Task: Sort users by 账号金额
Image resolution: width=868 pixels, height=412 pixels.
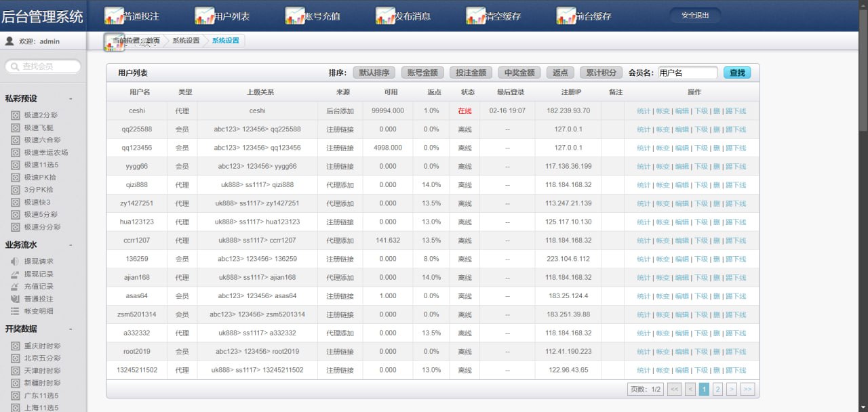Action: [420, 73]
